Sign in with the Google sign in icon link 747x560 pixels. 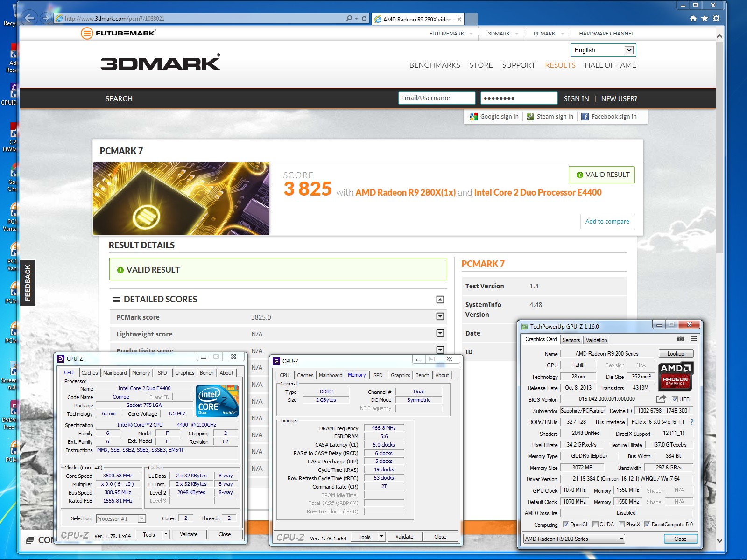point(494,117)
